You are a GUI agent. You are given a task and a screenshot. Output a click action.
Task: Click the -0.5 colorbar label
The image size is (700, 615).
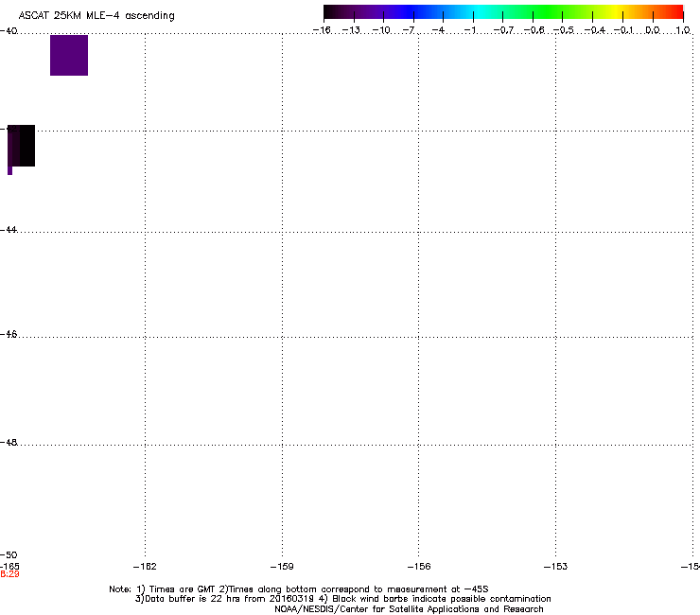click(x=564, y=30)
